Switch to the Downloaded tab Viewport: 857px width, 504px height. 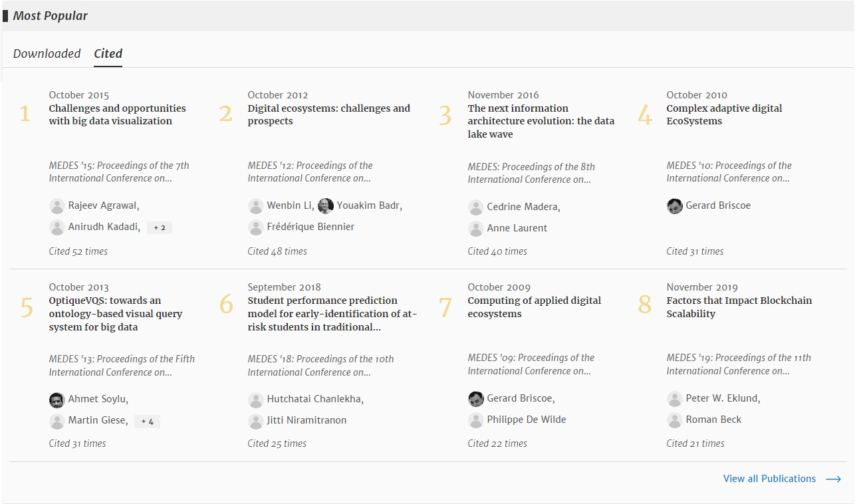coord(47,54)
